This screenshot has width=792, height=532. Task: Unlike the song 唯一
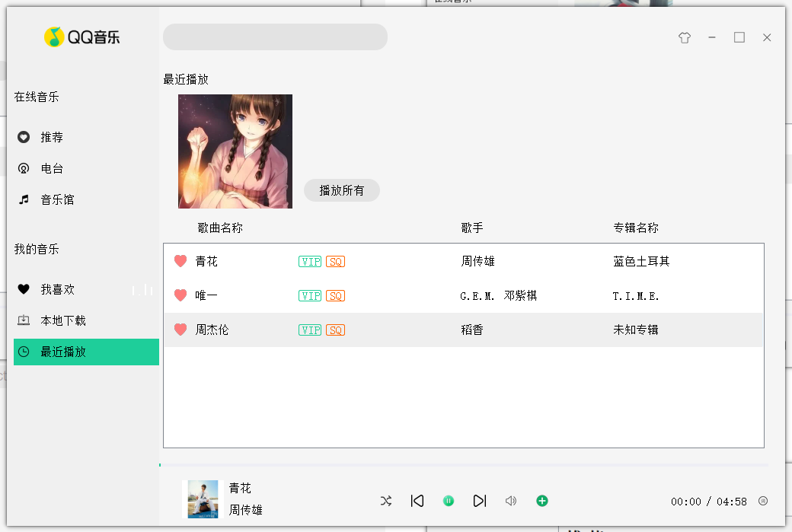[x=180, y=295]
